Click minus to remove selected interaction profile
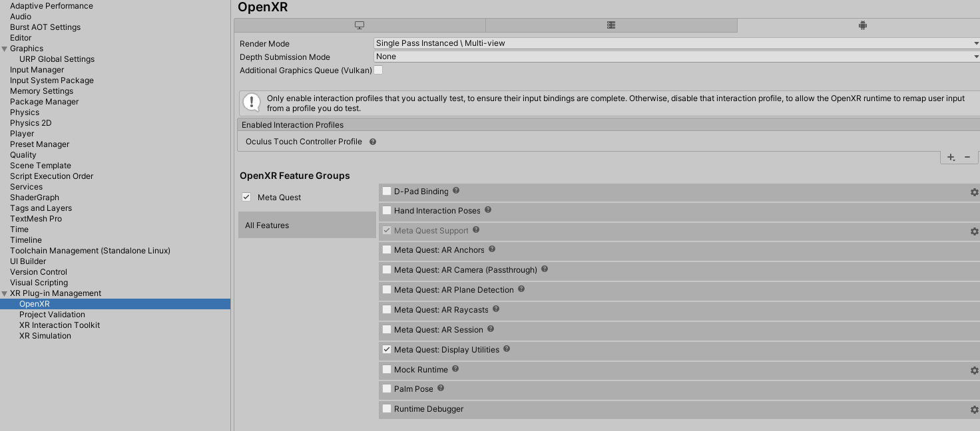The height and width of the screenshot is (431, 980). pyautogui.click(x=967, y=157)
